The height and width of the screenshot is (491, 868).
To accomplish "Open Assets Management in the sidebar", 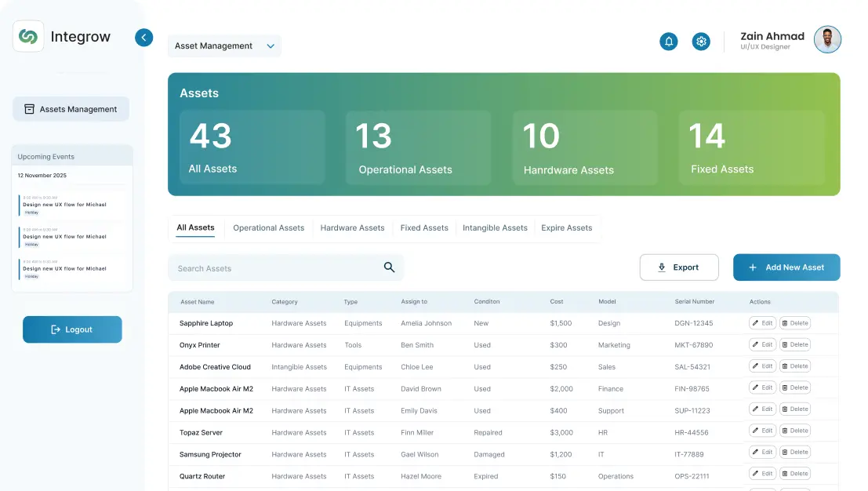I will 71,109.
